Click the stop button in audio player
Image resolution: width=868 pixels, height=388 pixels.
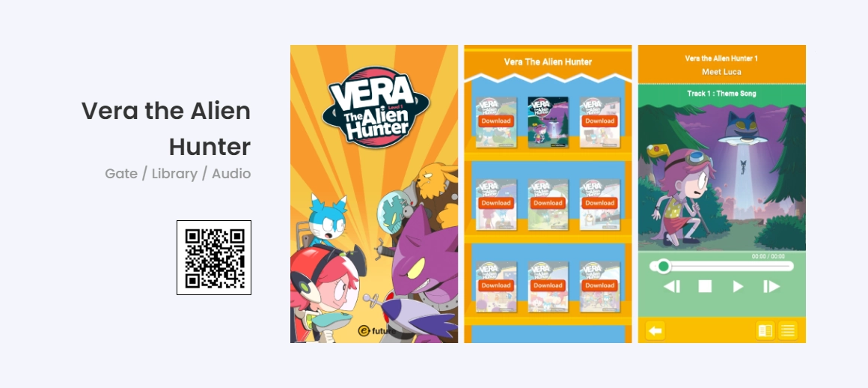pos(705,286)
